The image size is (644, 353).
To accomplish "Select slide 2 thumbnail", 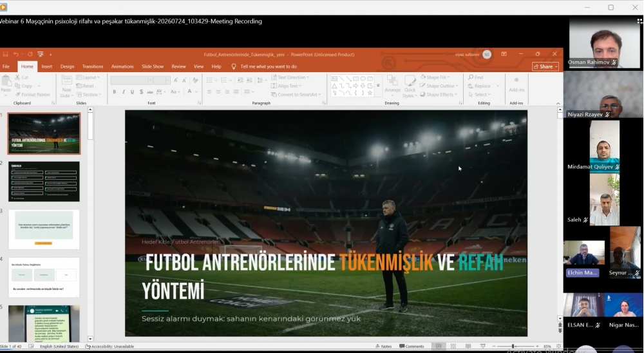I will 44,181.
